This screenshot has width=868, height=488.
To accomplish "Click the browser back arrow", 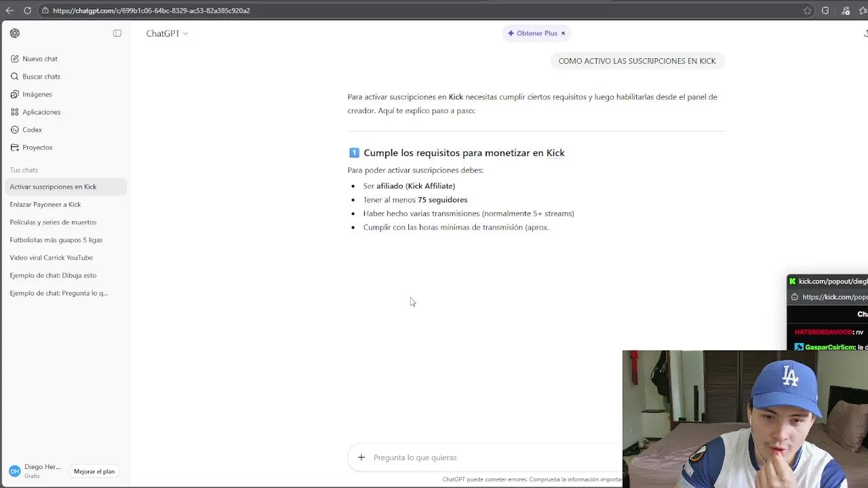I will (9, 11).
